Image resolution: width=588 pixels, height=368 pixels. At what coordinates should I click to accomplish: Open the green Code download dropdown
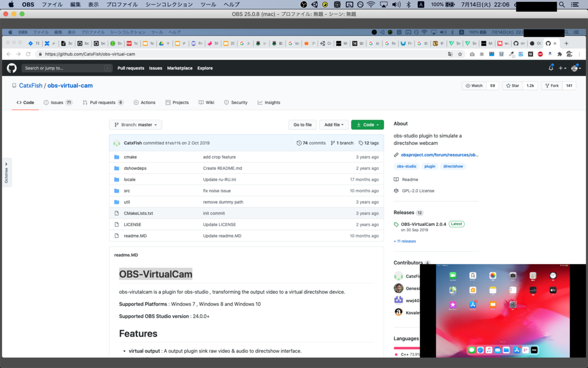pyautogui.click(x=367, y=125)
